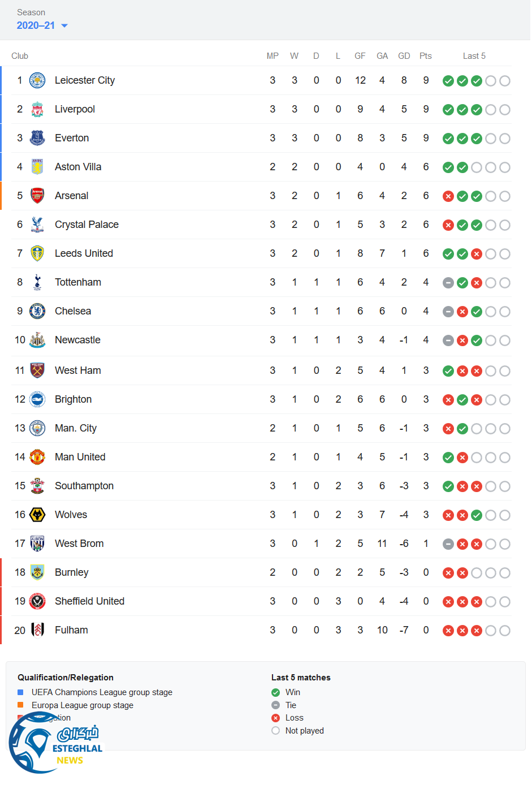Click the Wolves club crest
This screenshot has width=532, height=789.
[x=37, y=515]
